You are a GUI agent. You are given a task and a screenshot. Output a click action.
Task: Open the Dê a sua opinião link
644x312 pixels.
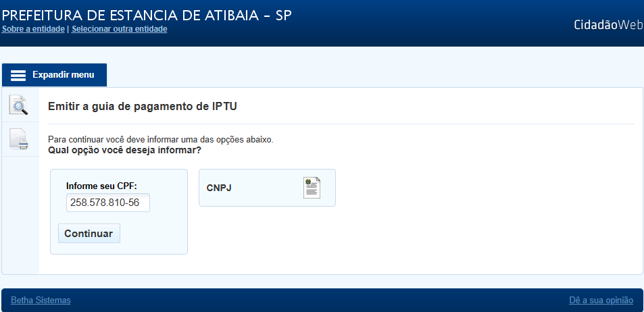point(601,300)
